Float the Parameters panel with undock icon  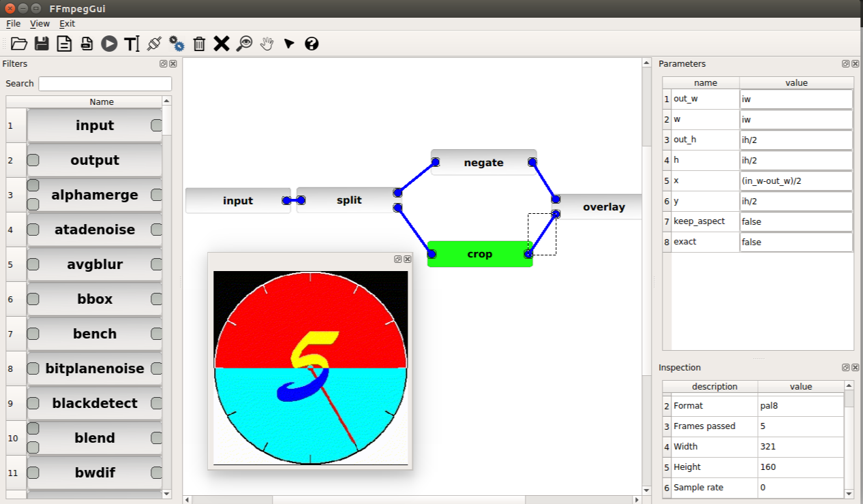845,63
